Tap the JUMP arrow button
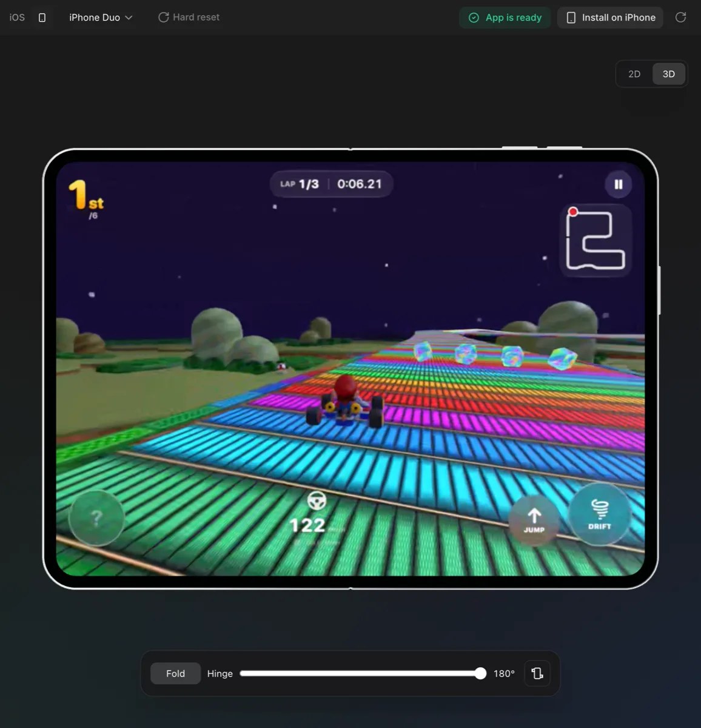The width and height of the screenshot is (701, 728). click(x=534, y=520)
